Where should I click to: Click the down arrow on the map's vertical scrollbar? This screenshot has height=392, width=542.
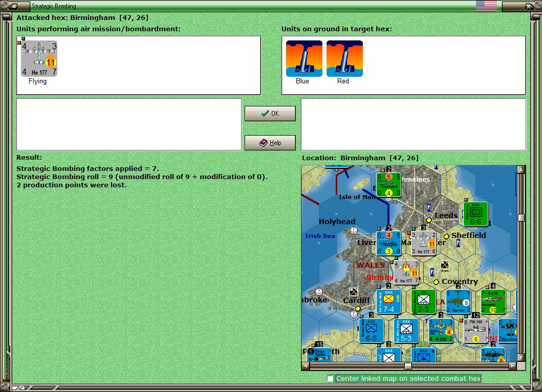coord(522,357)
